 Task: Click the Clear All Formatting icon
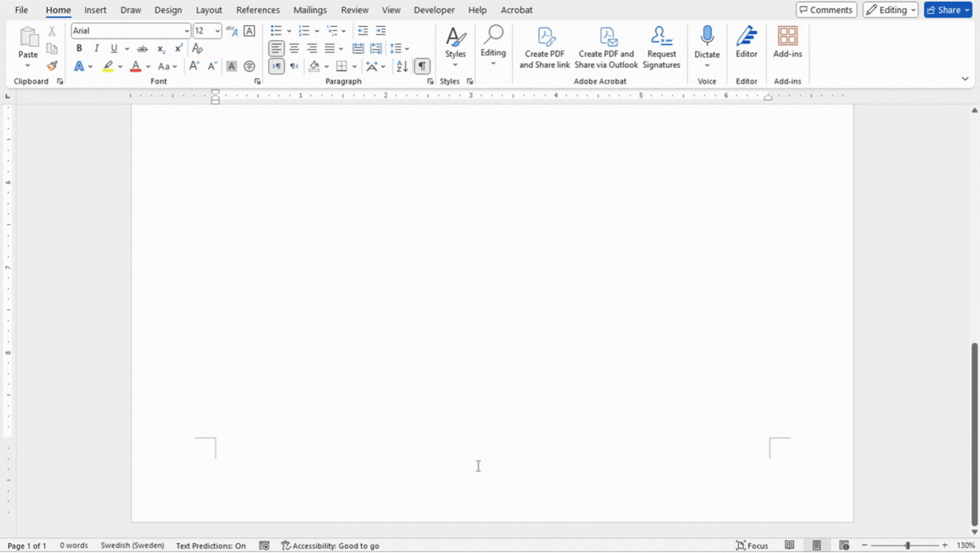pyautogui.click(x=197, y=48)
